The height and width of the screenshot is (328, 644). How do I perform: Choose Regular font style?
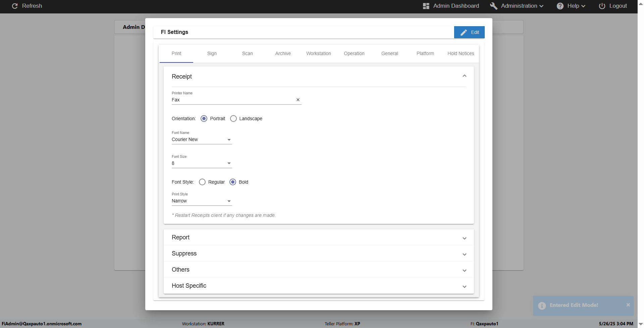[202, 182]
